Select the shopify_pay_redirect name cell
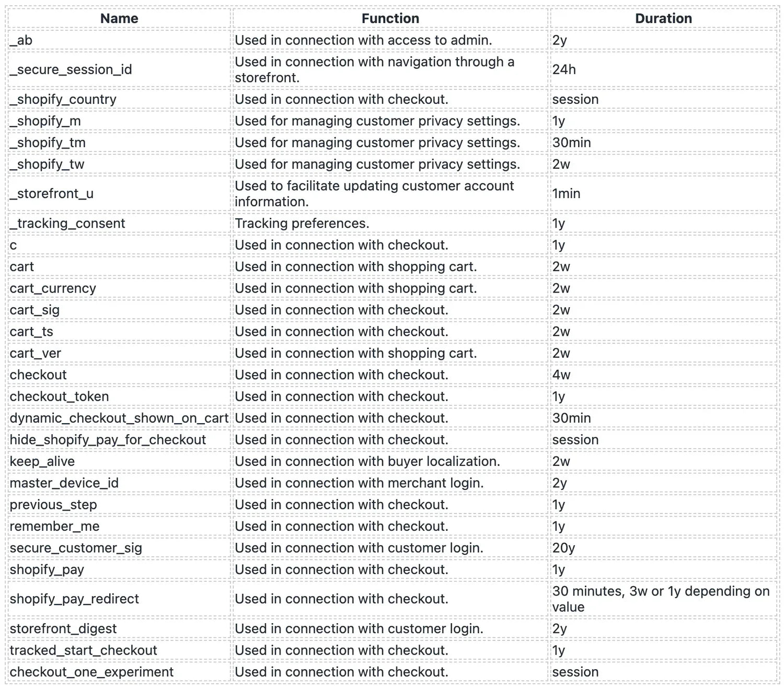784x689 pixels. point(74,599)
